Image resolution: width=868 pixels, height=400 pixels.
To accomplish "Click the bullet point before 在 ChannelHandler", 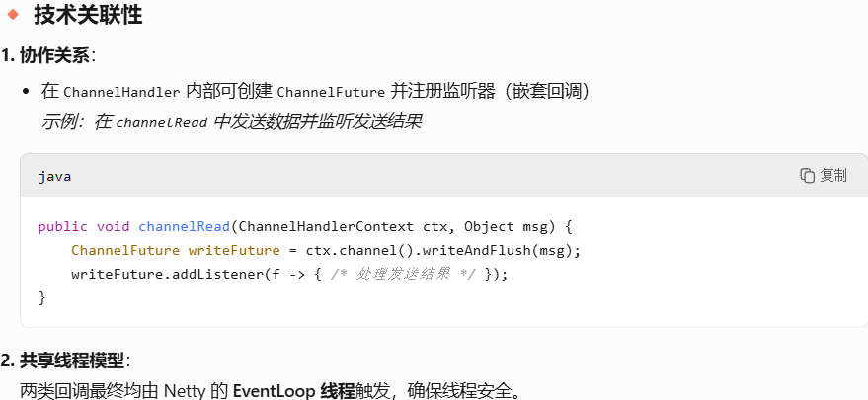I will (x=26, y=92).
